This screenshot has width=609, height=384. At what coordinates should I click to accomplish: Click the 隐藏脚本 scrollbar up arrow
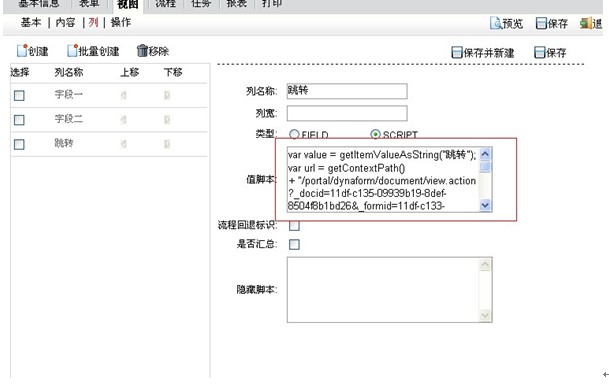tap(485, 264)
